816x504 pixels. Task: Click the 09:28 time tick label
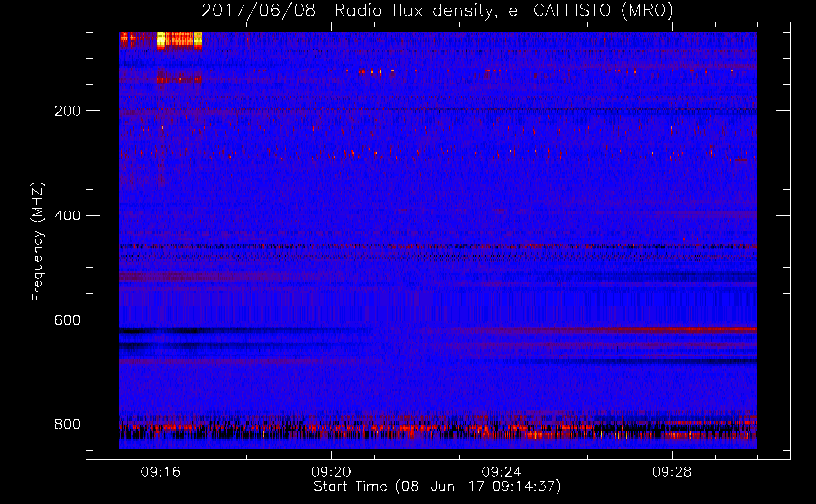(x=672, y=472)
